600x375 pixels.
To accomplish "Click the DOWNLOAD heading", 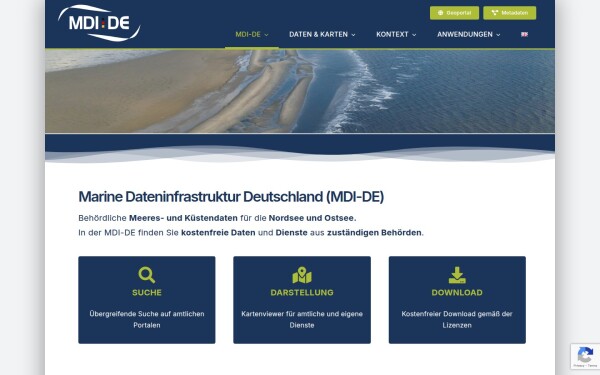I will click(457, 293).
